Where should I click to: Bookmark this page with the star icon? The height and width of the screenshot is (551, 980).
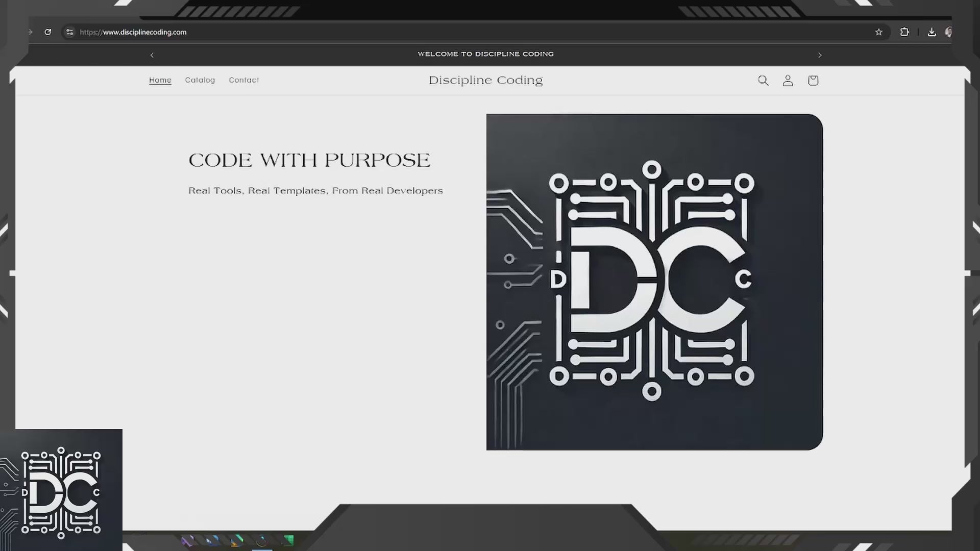[x=878, y=32]
